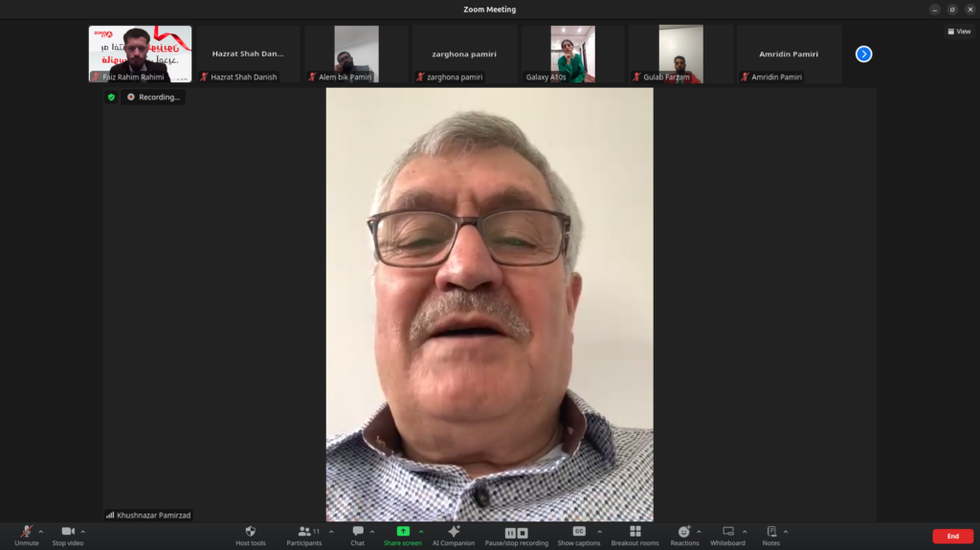This screenshot has width=980, height=550.
Task: Expand video options arrow beside Stop video
Action: click(x=83, y=531)
